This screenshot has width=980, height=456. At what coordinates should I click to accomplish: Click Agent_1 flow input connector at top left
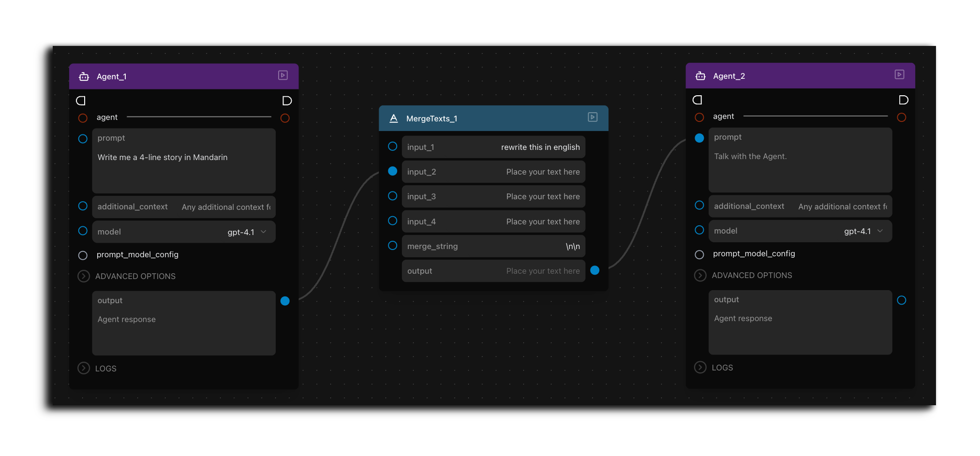point(81,101)
